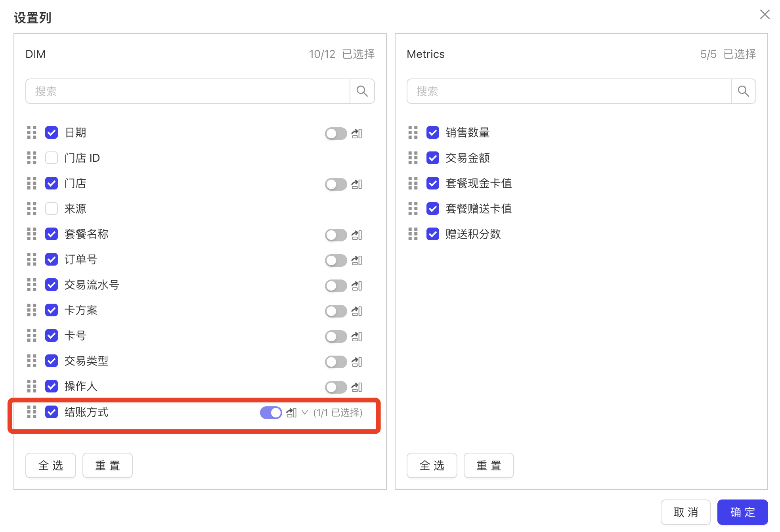Click the 10/12 已选择 counter text

click(342, 54)
